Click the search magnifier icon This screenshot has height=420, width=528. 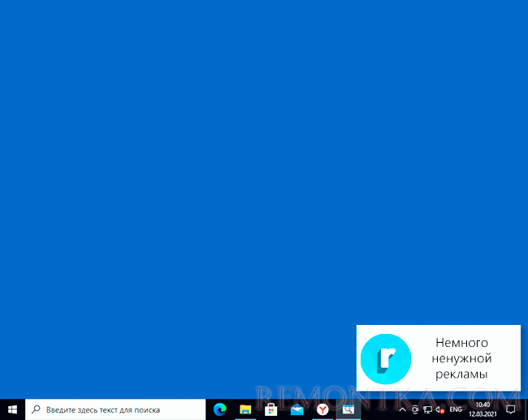36,409
